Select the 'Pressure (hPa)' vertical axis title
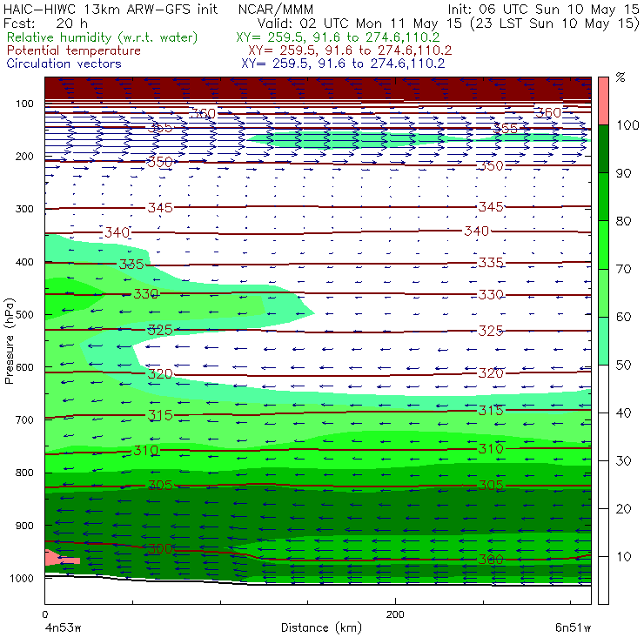Image resolution: width=644 pixels, height=644 pixels. point(10,341)
